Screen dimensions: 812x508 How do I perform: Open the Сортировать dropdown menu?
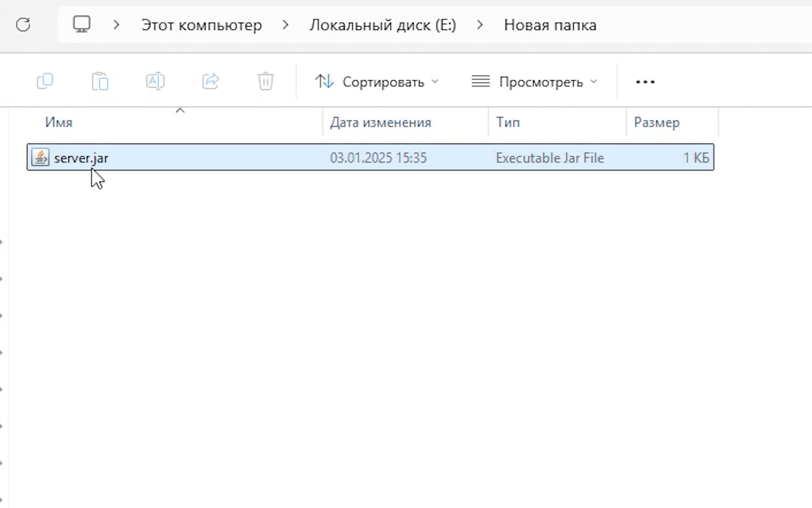[x=377, y=82]
